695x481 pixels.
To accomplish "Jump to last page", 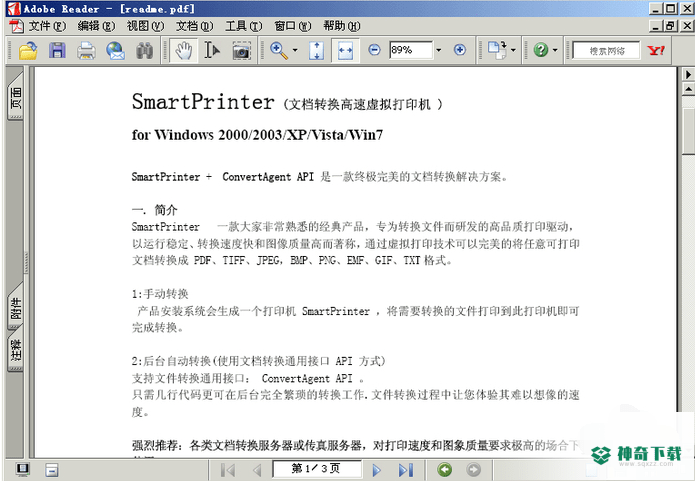I will (406, 470).
